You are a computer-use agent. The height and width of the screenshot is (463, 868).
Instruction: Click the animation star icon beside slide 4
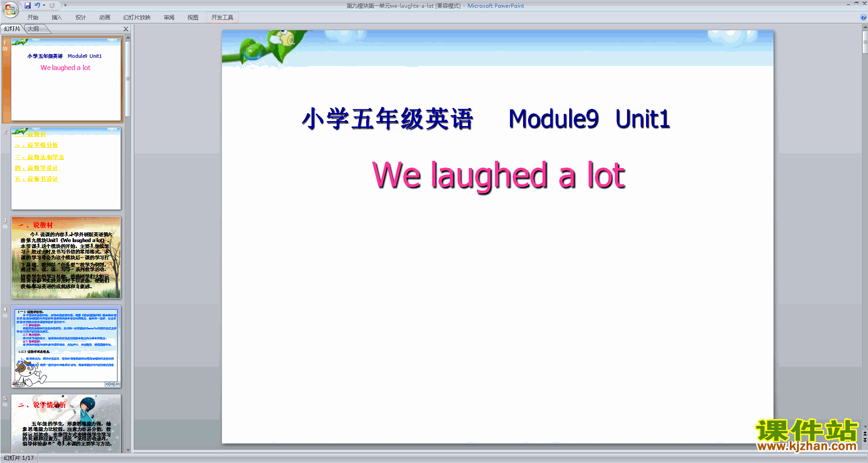(x=5, y=316)
